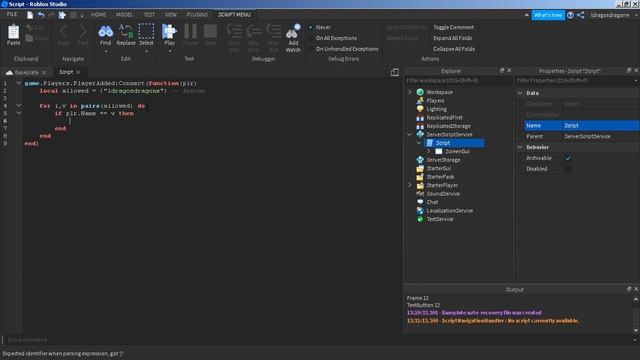This screenshot has width=640, height=360.
Task: Select ServerStorage in Explorer
Action: 443,160
